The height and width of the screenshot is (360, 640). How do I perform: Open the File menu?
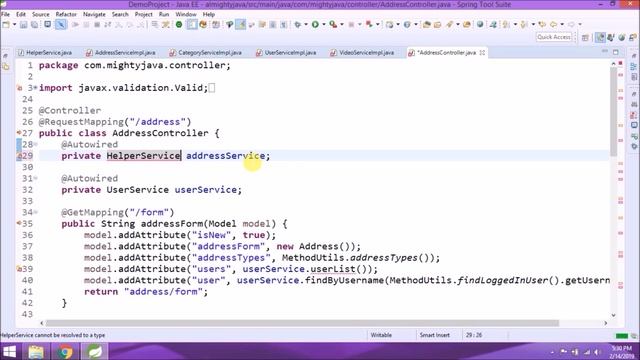[5, 14]
